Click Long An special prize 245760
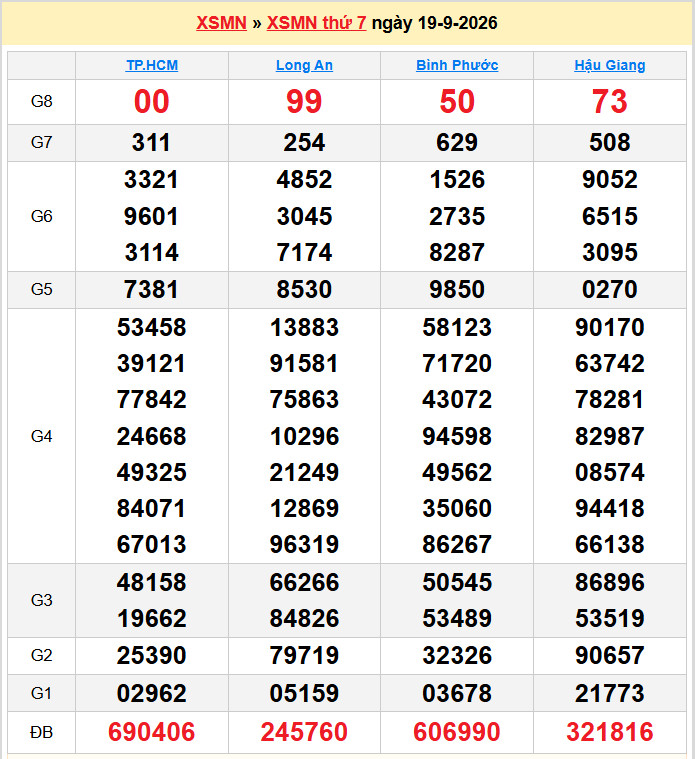The image size is (695, 759). (304, 731)
